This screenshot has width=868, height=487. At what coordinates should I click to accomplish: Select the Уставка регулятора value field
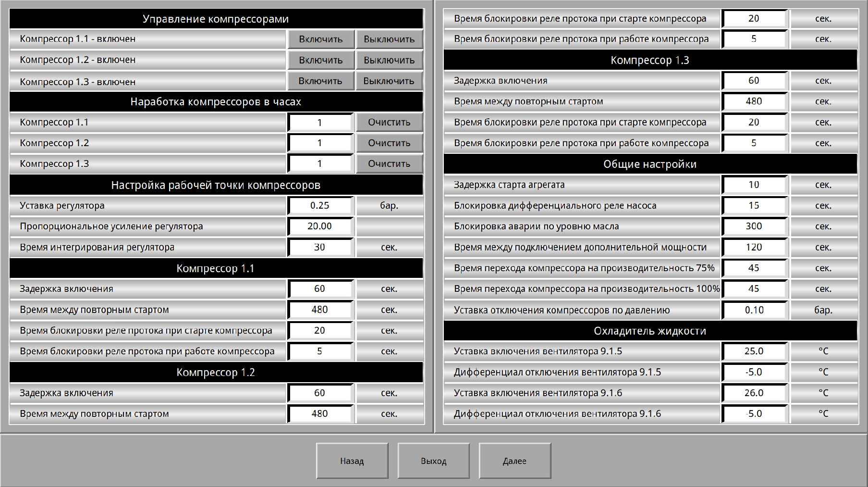click(x=320, y=206)
